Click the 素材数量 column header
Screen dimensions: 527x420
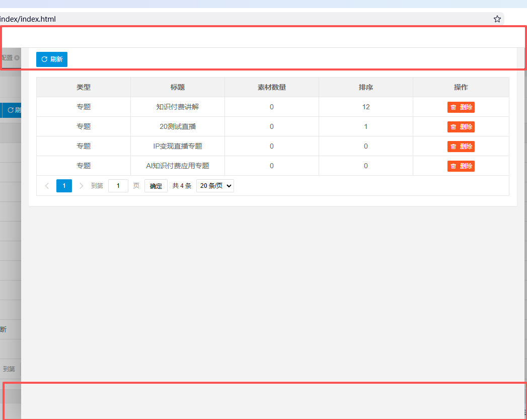(272, 87)
